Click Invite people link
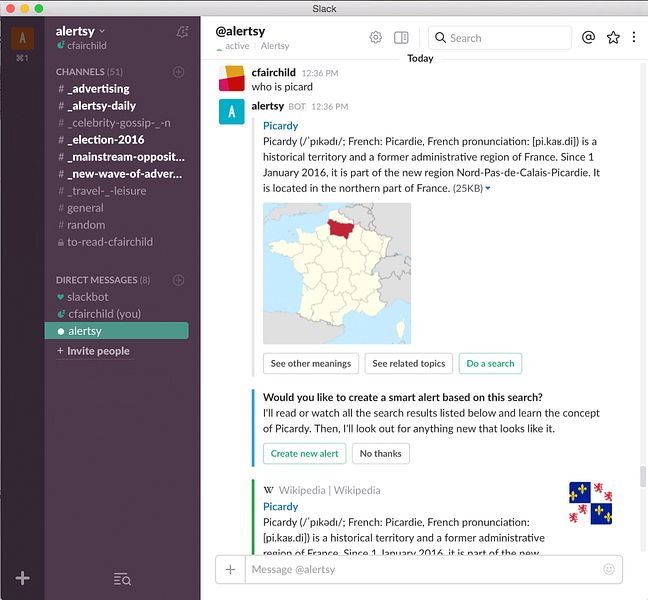The width and height of the screenshot is (648, 600). pos(94,351)
